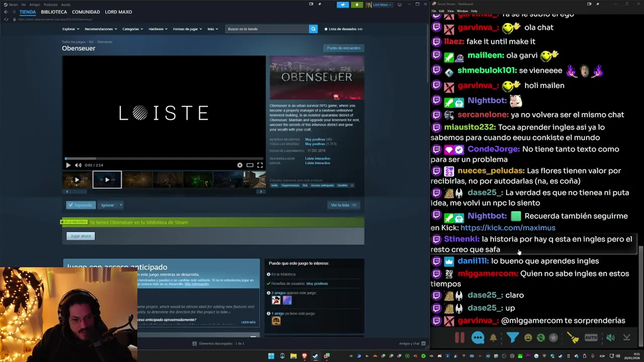
Task: Open Steam notifications green bell
Action: pos(357,5)
